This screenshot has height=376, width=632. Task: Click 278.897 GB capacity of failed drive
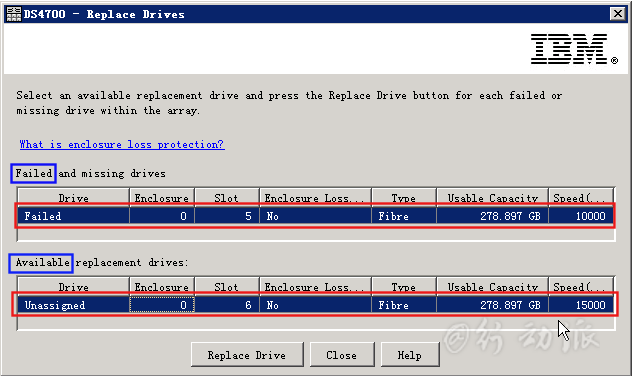point(493,216)
